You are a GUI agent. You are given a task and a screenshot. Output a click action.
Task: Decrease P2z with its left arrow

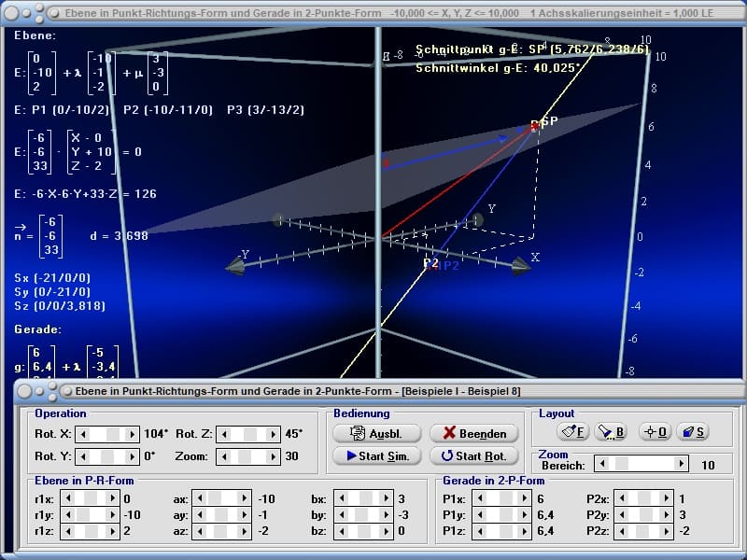622,530
